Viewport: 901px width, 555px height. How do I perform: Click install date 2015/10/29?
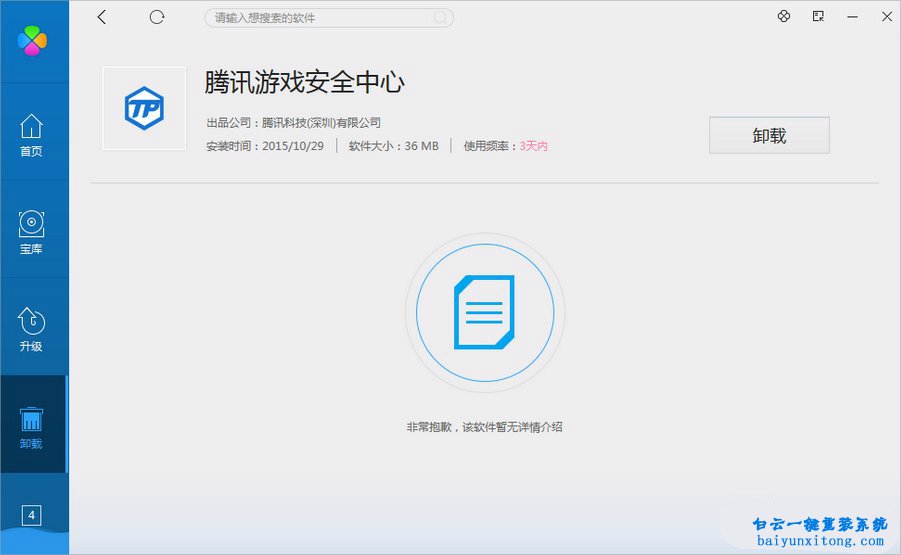(293, 147)
